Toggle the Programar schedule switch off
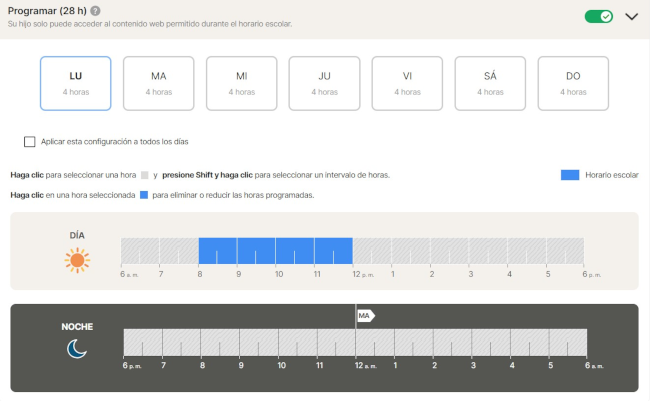 599,16
